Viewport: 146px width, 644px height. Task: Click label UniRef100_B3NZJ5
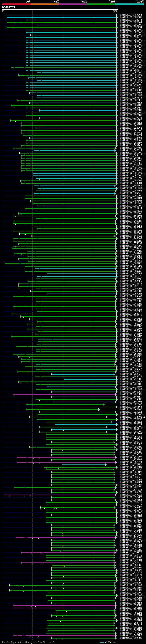click(131, 369)
